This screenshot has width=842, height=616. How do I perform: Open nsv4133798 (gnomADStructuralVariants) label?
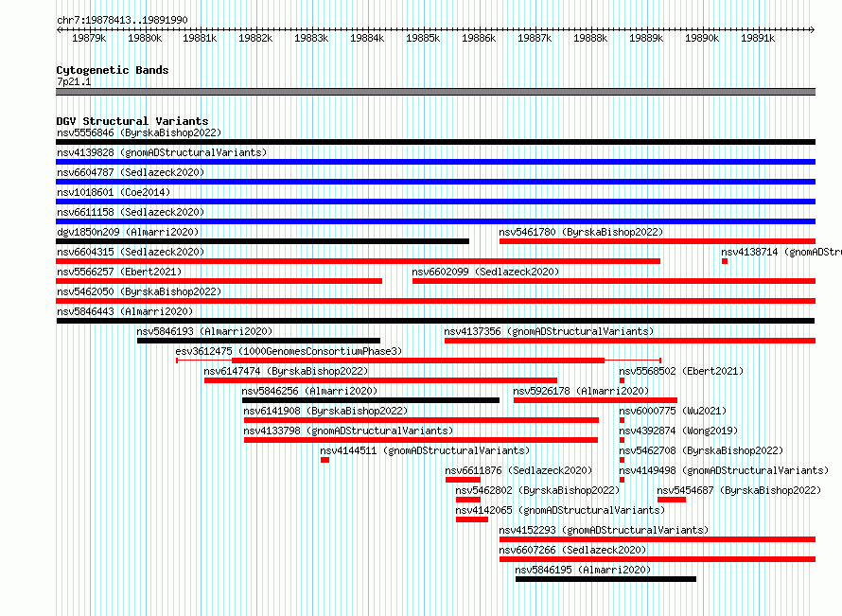pos(348,431)
